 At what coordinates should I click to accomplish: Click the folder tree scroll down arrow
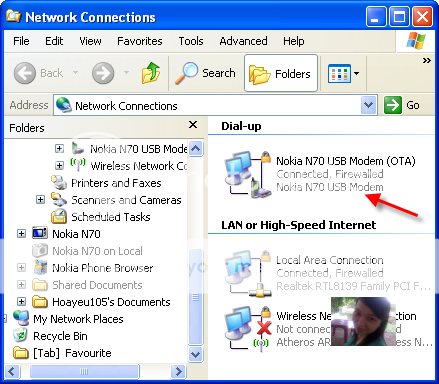(195, 354)
